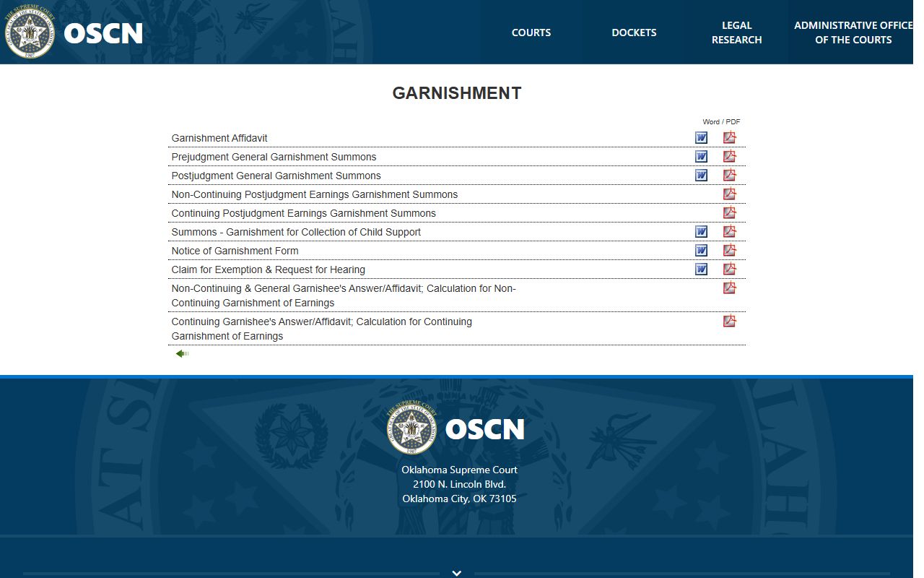
Task: Open PDF of Garnishment Affidavit
Action: click(x=730, y=137)
